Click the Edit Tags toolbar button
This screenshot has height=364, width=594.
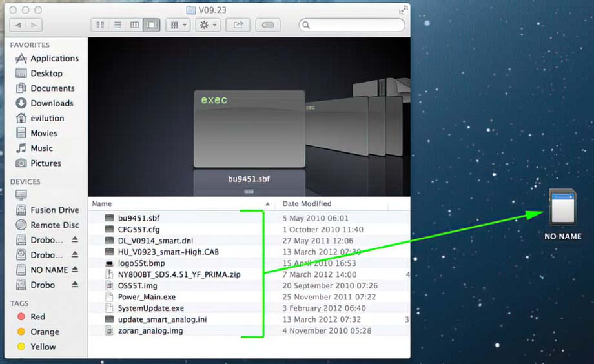click(267, 25)
